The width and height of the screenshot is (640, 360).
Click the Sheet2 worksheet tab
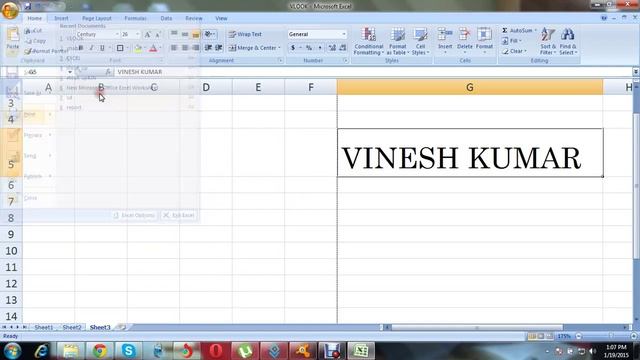[71, 327]
